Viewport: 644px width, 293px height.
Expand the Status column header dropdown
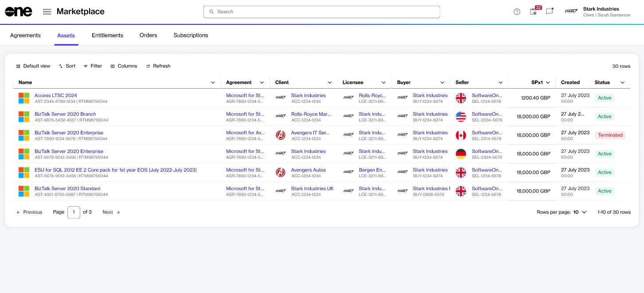(622, 82)
